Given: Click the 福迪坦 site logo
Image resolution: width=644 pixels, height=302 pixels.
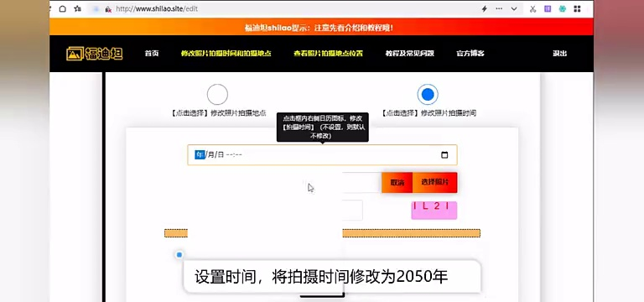Looking at the screenshot, I should click(95, 54).
